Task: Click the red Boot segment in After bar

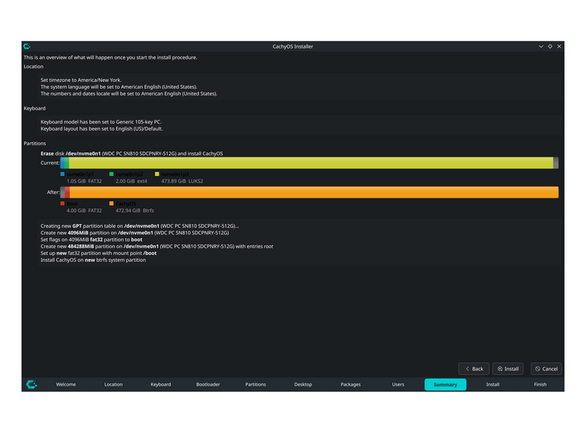Action: click(67, 192)
